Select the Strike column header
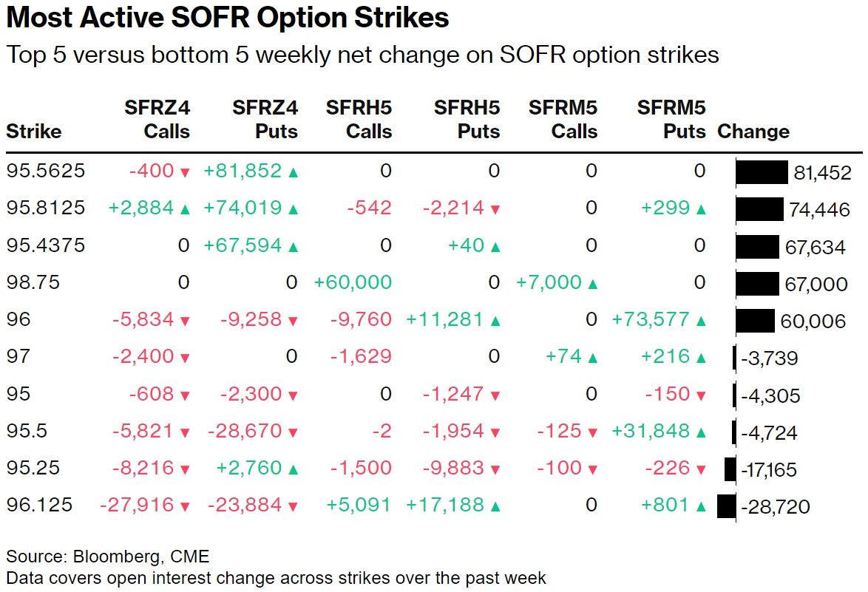 [x=34, y=132]
